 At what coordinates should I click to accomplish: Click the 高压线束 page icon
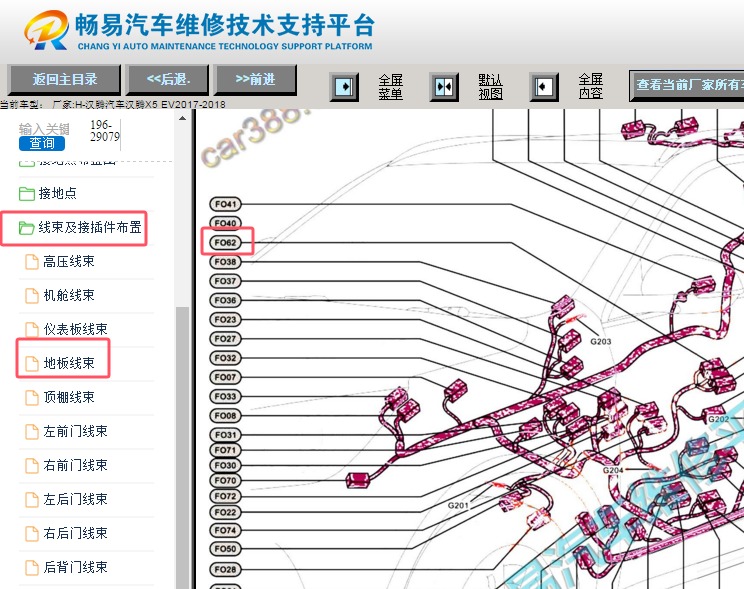coord(32,262)
